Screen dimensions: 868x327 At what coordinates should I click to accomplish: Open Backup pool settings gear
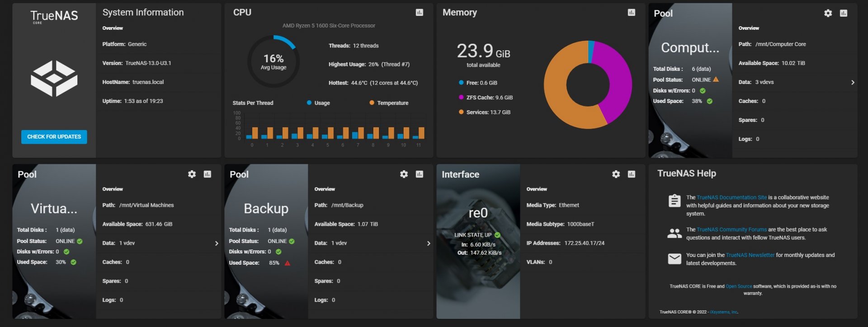click(404, 174)
